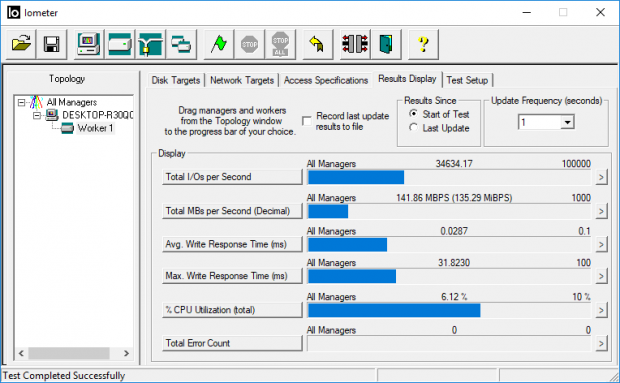Select the Last Update radio button
Image resolution: width=620 pixels, height=383 pixels.
[413, 128]
